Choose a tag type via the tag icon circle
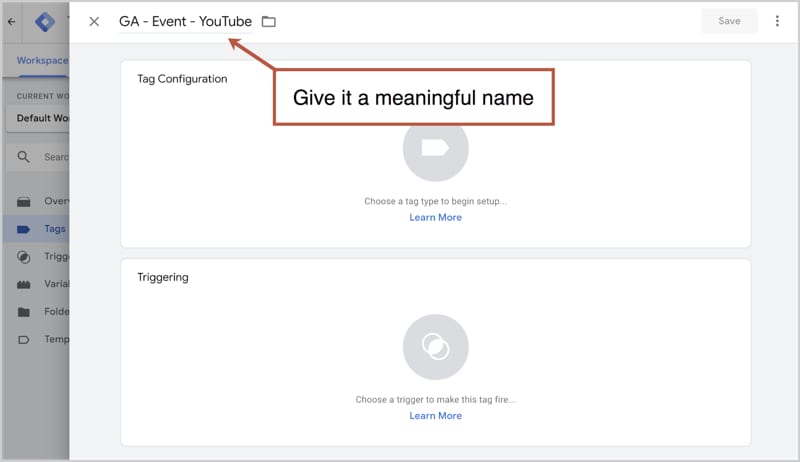Image resolution: width=800 pixels, height=462 pixels. [x=435, y=148]
